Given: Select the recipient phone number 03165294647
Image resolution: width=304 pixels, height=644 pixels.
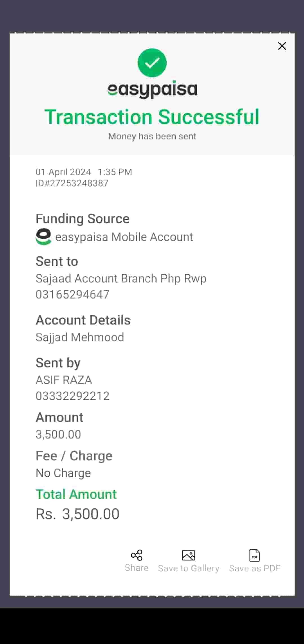Looking at the screenshot, I should coord(73,294).
